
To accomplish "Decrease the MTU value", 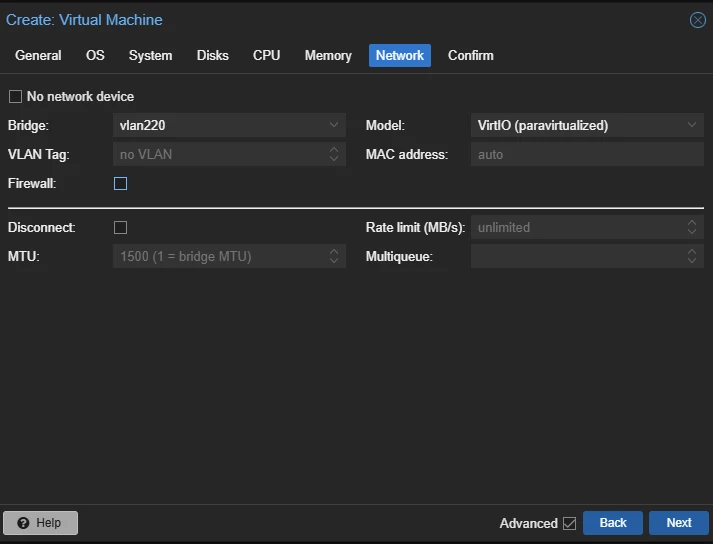I will 334,262.
